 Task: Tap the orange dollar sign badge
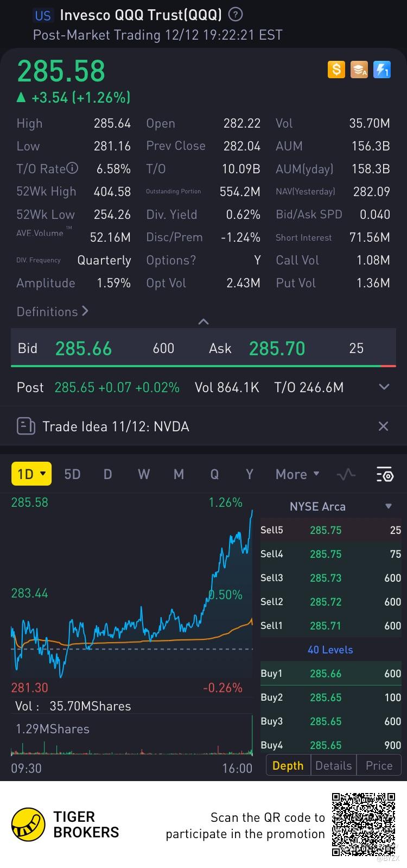tap(336, 70)
